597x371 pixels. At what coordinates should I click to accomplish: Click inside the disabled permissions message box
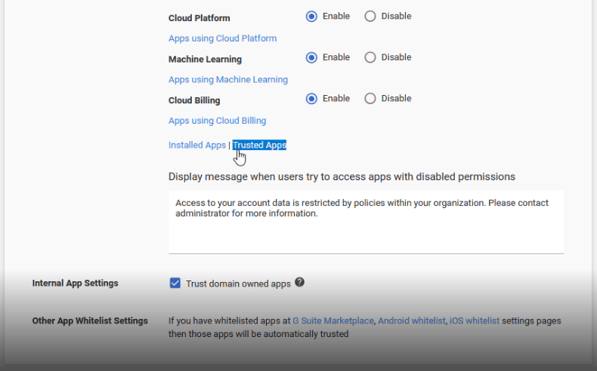click(366, 222)
